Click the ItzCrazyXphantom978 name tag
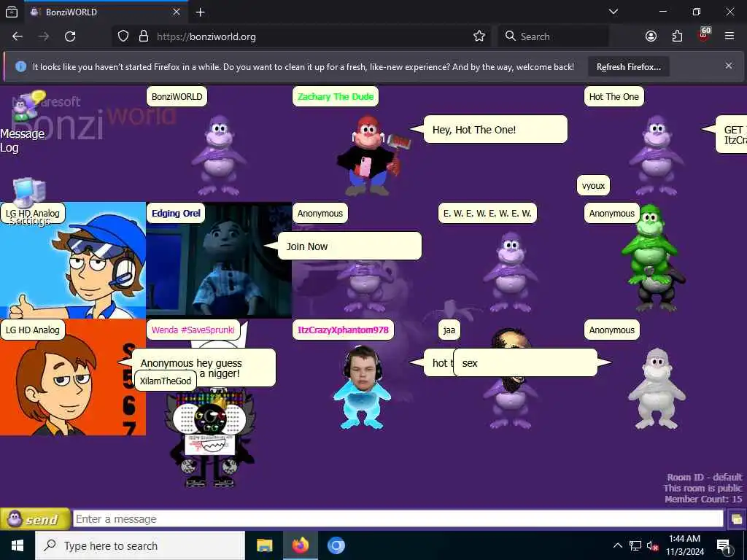Screen dimensions: 747x560 click(343, 330)
